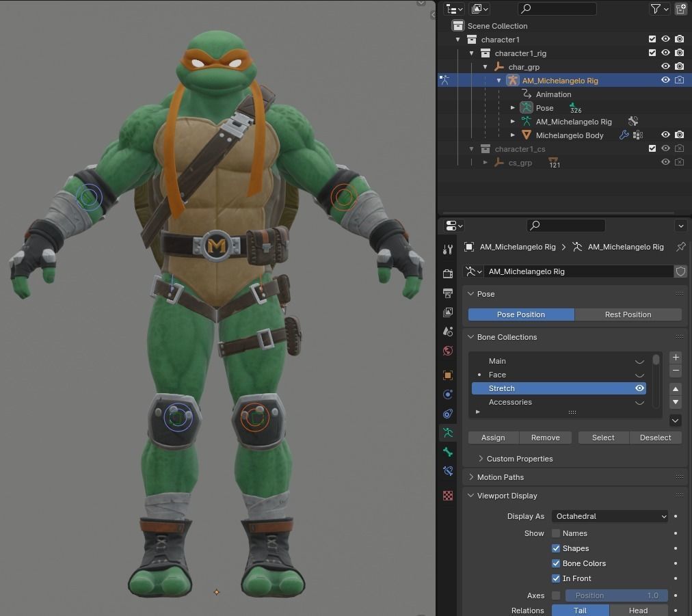Expand Michelangelo Body tree item
This screenshot has width=692, height=616.
pos(512,135)
